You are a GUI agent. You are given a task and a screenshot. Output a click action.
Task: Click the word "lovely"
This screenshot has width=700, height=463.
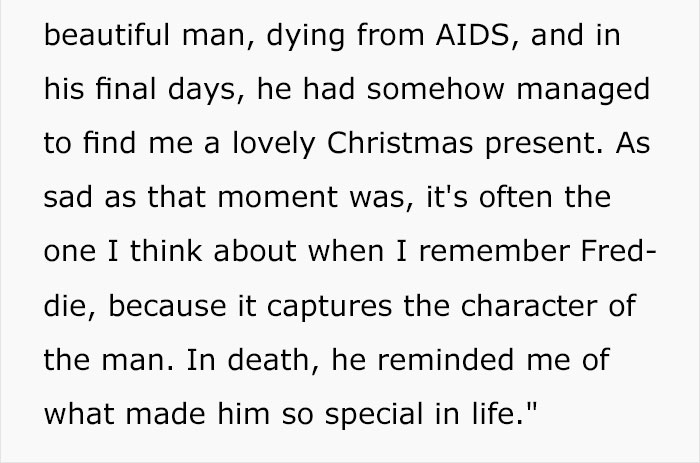[270, 146]
